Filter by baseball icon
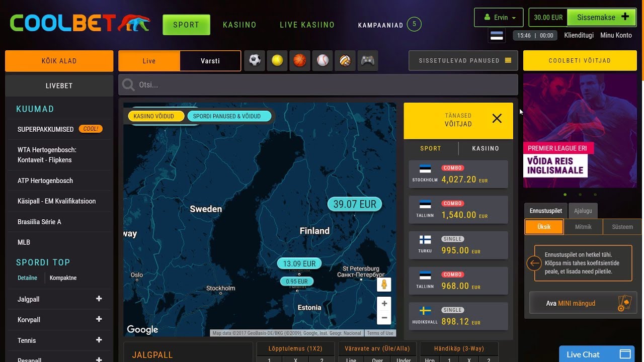The width and height of the screenshot is (644, 362). pyautogui.click(x=323, y=61)
